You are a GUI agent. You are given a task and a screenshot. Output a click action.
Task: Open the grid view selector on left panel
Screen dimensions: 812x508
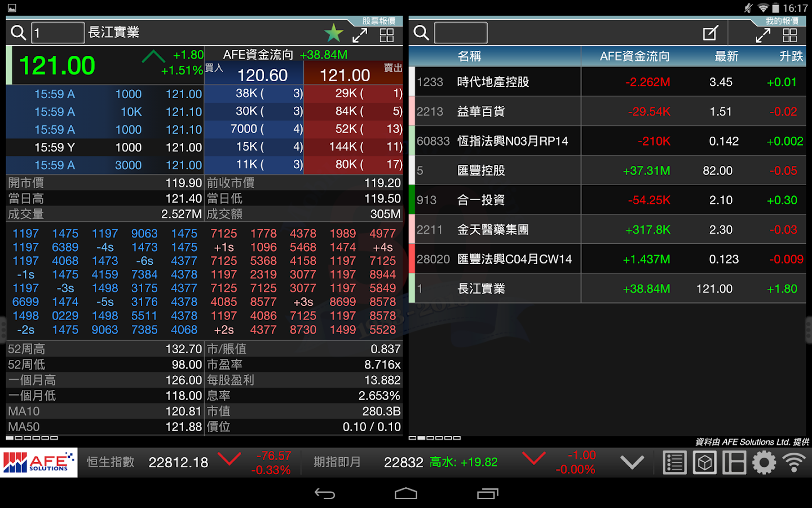point(386,34)
